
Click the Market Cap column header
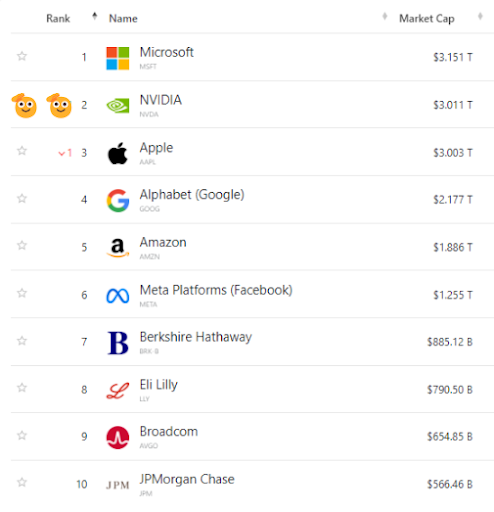(427, 19)
